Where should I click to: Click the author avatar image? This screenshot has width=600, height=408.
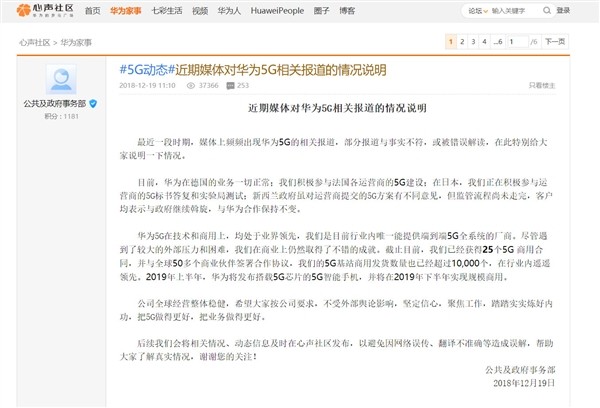coord(60,78)
